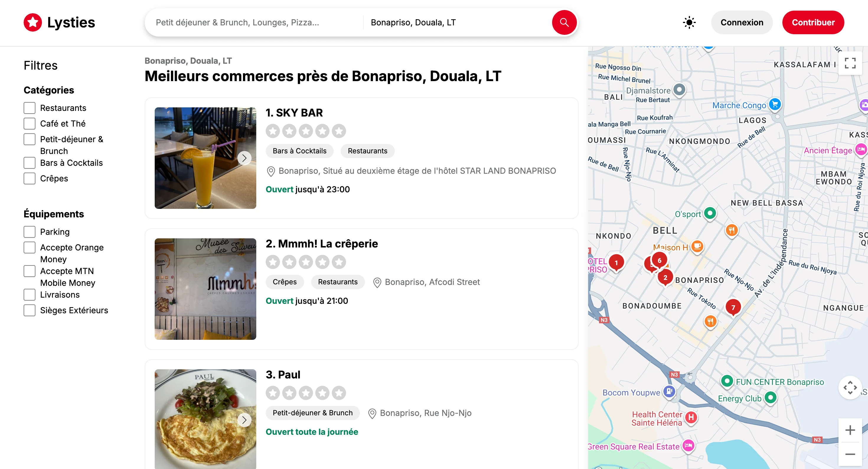Enable the Livraisons filter checkbox
This screenshot has width=868, height=469.
(30, 295)
